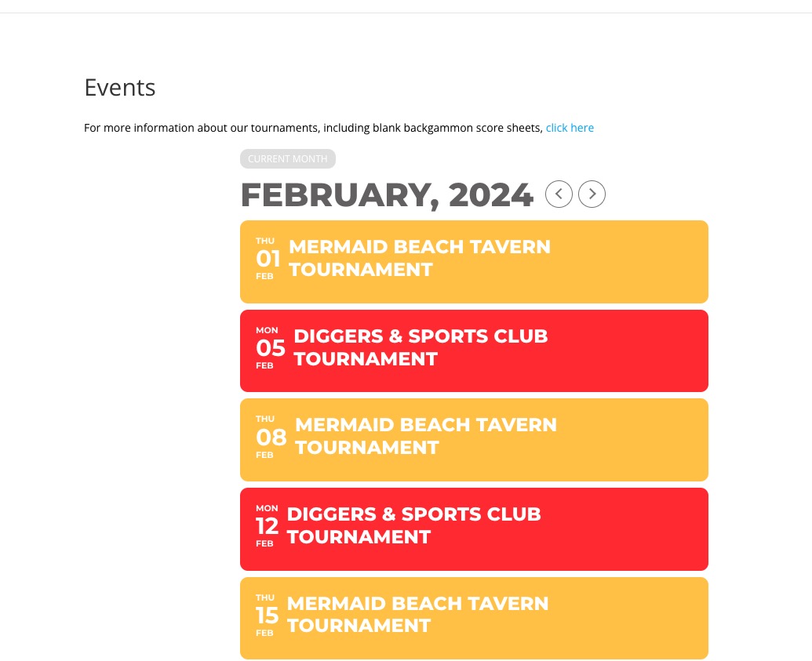The image size is (812, 661).
Task: Go to the previous month arrow
Action: [x=559, y=194]
